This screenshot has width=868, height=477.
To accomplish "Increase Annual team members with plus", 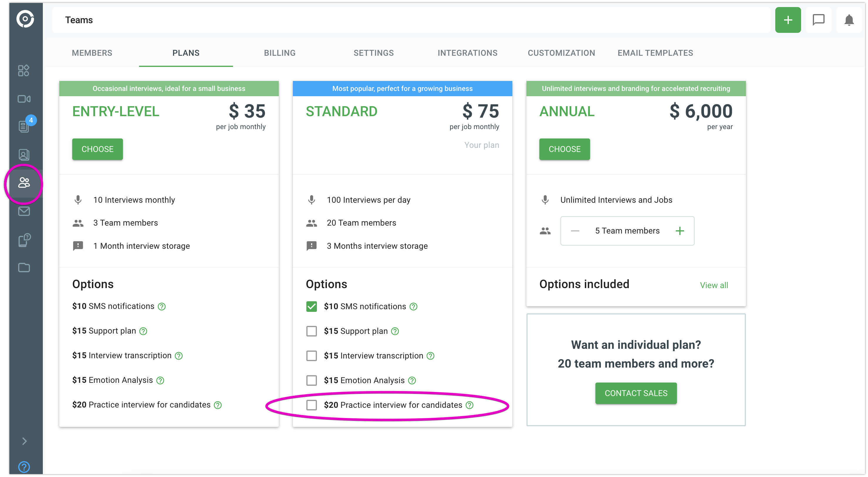I will [680, 231].
